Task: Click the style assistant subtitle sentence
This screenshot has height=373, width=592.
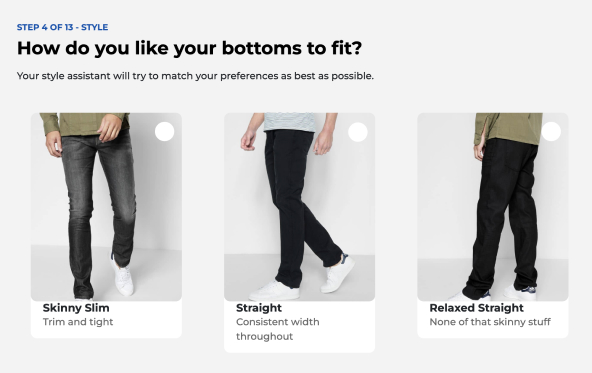Action: pos(195,76)
